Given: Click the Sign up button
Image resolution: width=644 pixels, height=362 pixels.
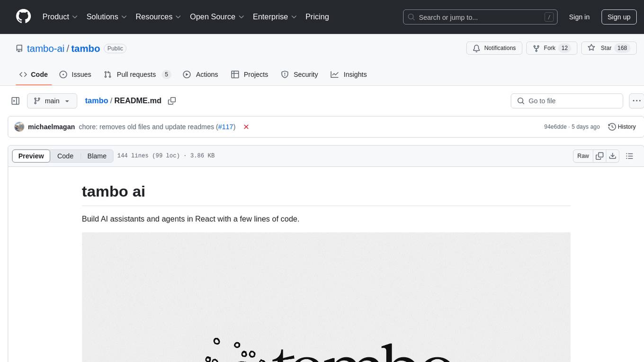Looking at the screenshot, I should (x=619, y=17).
